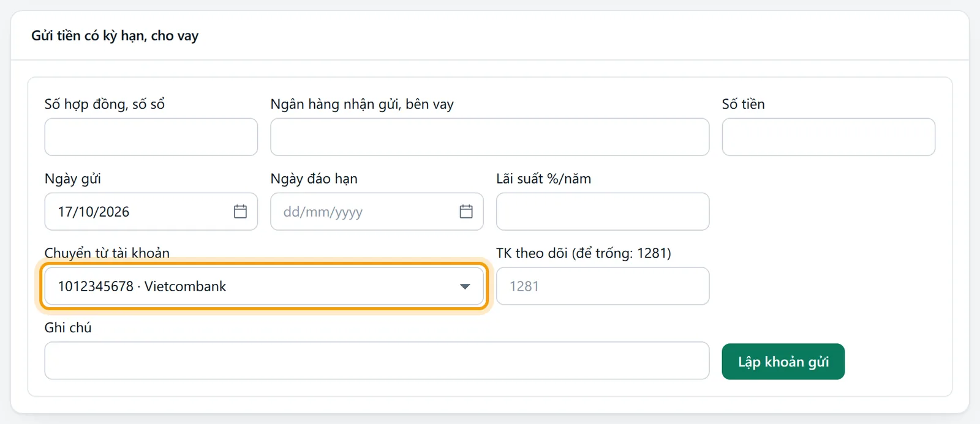Focus the Ngân hàng nhận gửi, bên vay field
The width and height of the screenshot is (980, 424).
click(x=490, y=137)
